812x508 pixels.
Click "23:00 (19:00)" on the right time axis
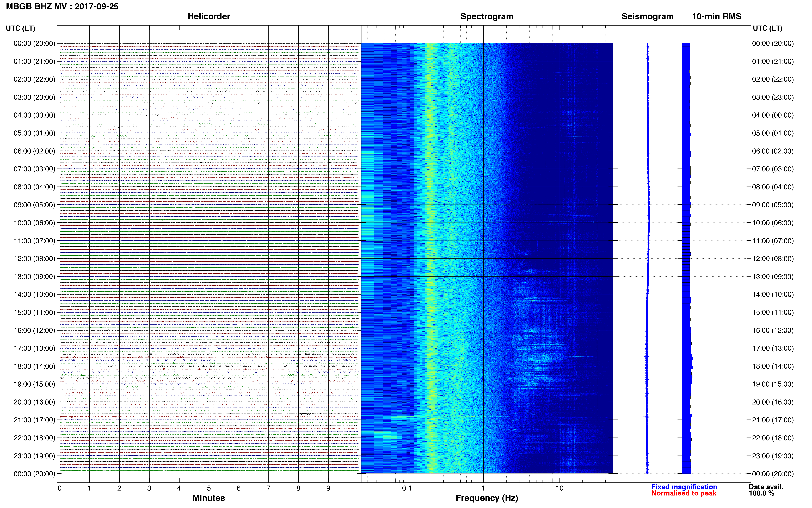coord(773,456)
